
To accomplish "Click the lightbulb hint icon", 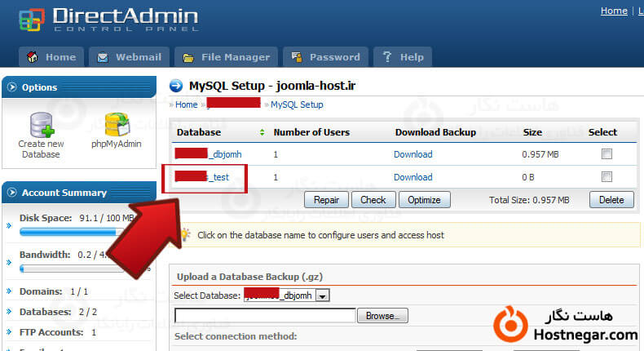I will coord(186,235).
